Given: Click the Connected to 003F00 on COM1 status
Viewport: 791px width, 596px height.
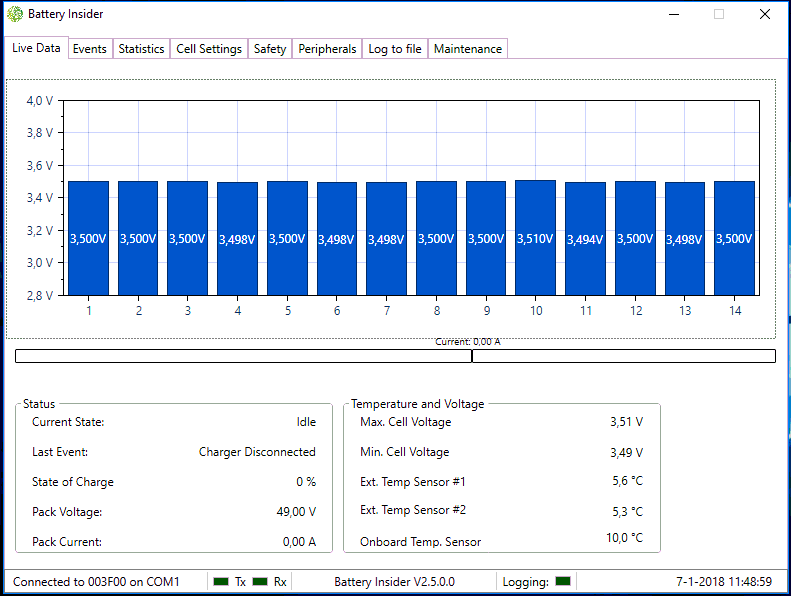Looking at the screenshot, I should click(96, 582).
